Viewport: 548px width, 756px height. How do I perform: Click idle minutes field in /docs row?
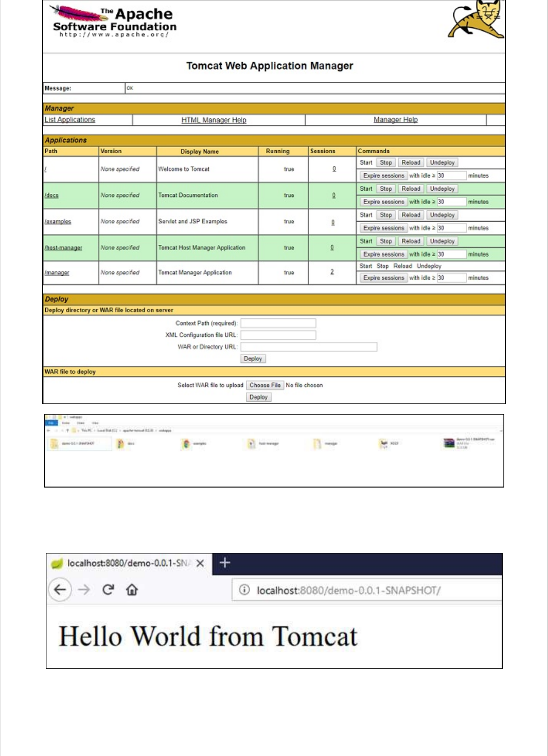(451, 202)
